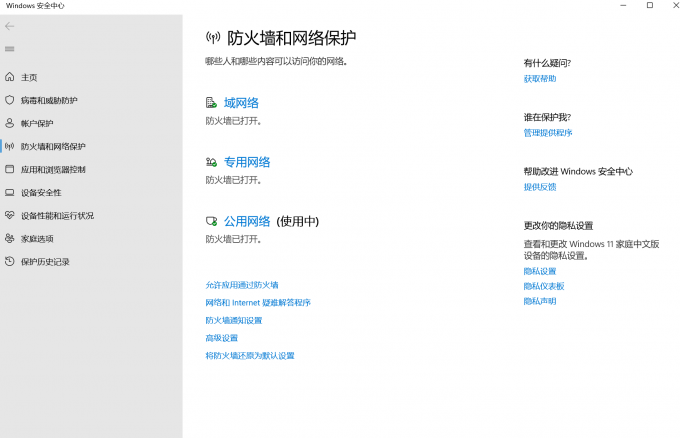Click the 主页 home icon
This screenshot has width=680, height=438.
pos(10,77)
